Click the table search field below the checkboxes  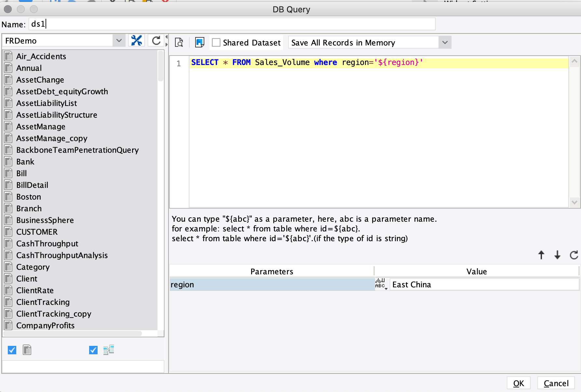[83, 366]
